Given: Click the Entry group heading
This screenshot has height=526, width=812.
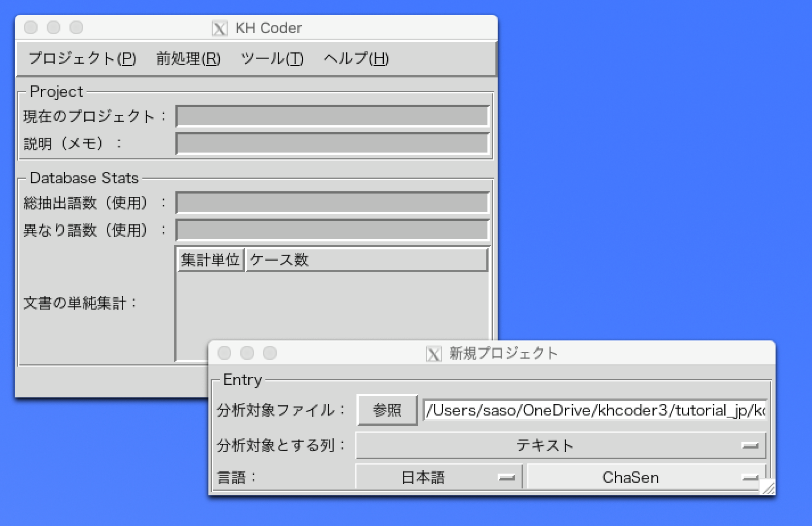Looking at the screenshot, I should [243, 380].
